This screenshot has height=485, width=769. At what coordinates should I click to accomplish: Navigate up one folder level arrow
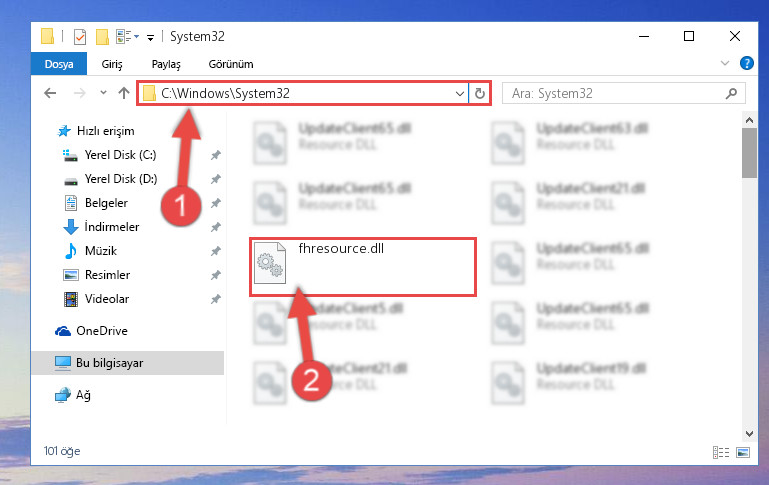124,93
